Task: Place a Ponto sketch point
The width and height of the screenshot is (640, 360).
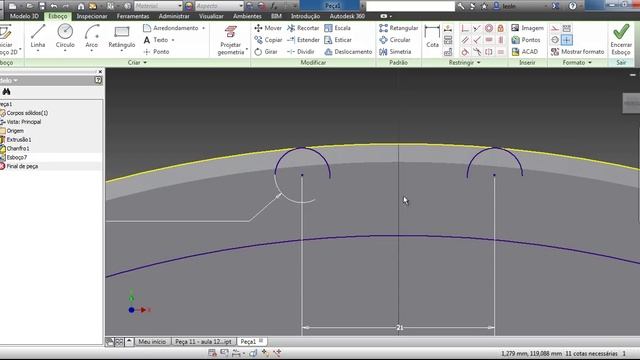Action: pos(156,51)
